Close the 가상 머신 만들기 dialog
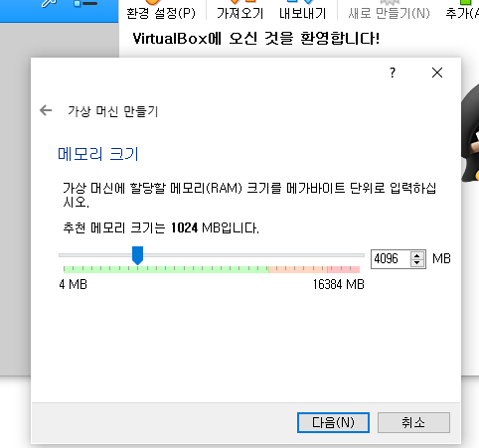479x448 pixels. [437, 73]
